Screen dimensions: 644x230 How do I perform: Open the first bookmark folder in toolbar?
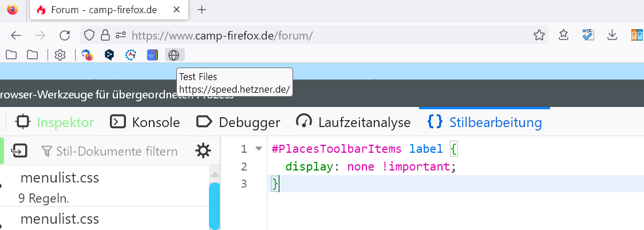tap(11, 54)
